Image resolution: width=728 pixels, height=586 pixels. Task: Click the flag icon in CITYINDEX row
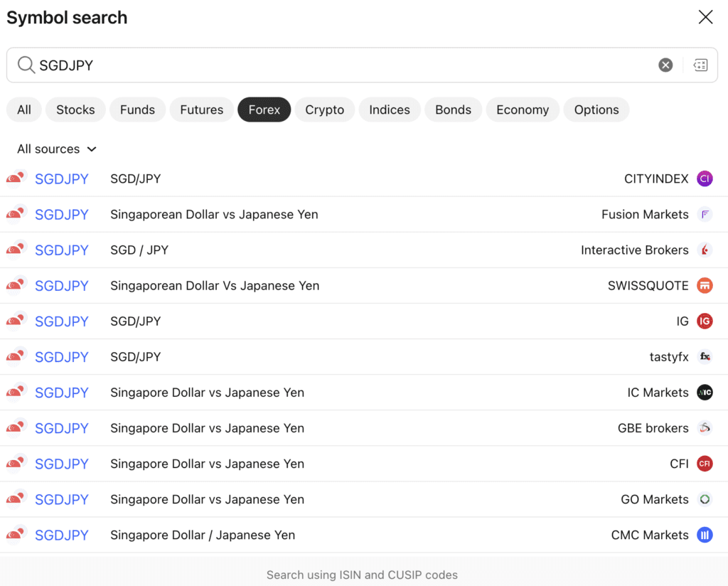tap(16, 179)
